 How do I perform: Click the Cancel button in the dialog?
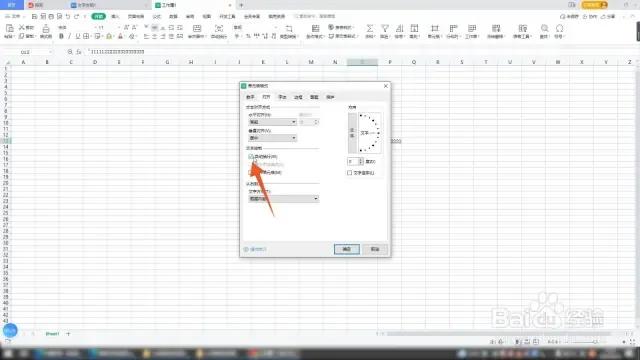(x=375, y=249)
